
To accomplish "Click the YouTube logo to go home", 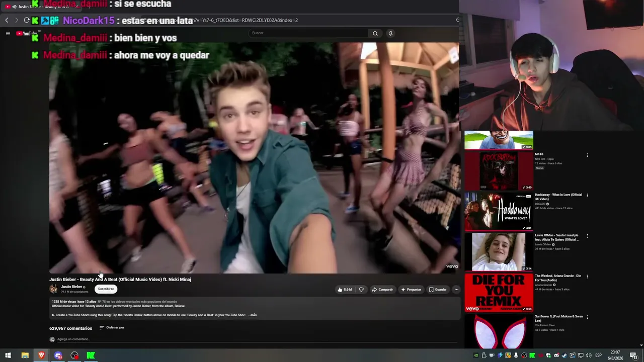I will 27,34.
